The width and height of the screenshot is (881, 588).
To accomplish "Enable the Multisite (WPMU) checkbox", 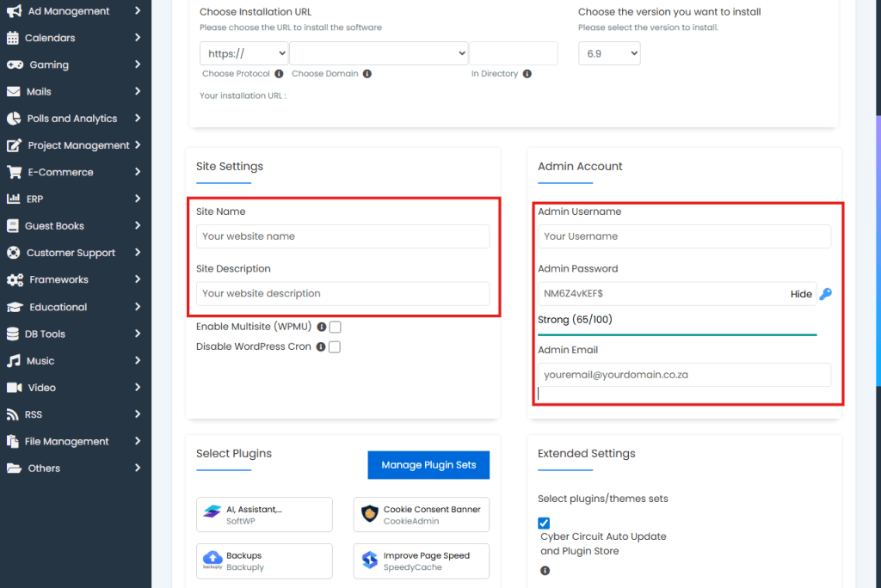I will pyautogui.click(x=336, y=327).
